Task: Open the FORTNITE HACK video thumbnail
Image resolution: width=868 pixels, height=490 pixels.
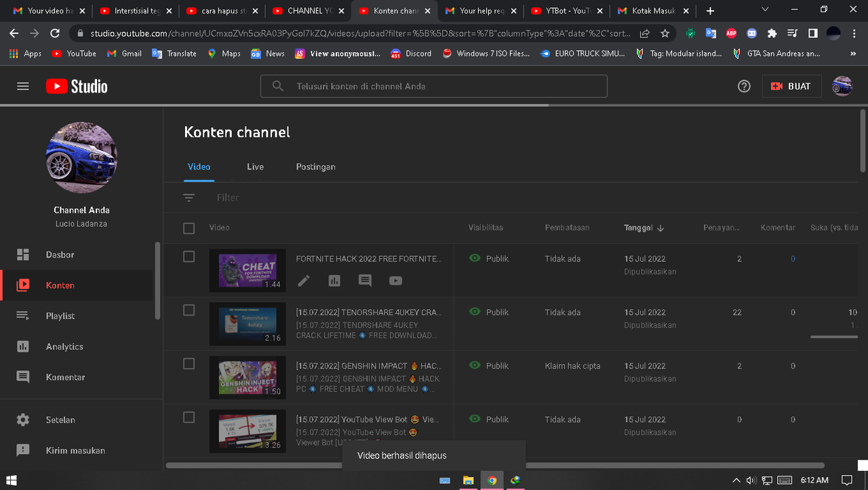Action: pos(248,270)
